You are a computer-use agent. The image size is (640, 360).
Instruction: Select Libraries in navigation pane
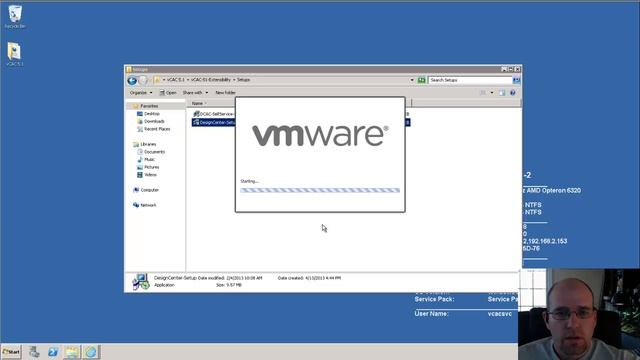[148, 144]
